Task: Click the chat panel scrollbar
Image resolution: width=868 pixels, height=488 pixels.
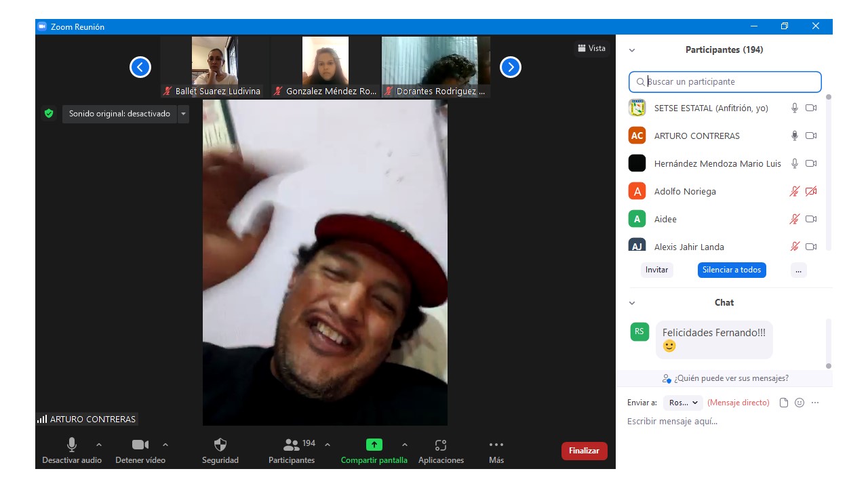Action: pyautogui.click(x=828, y=344)
